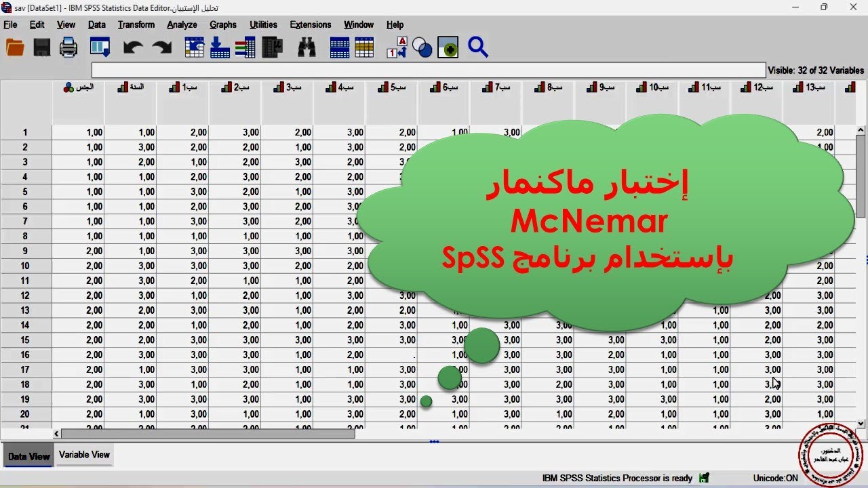Click row 5 سب3 cell 1,00
The height and width of the screenshot is (488, 868).
(287, 192)
